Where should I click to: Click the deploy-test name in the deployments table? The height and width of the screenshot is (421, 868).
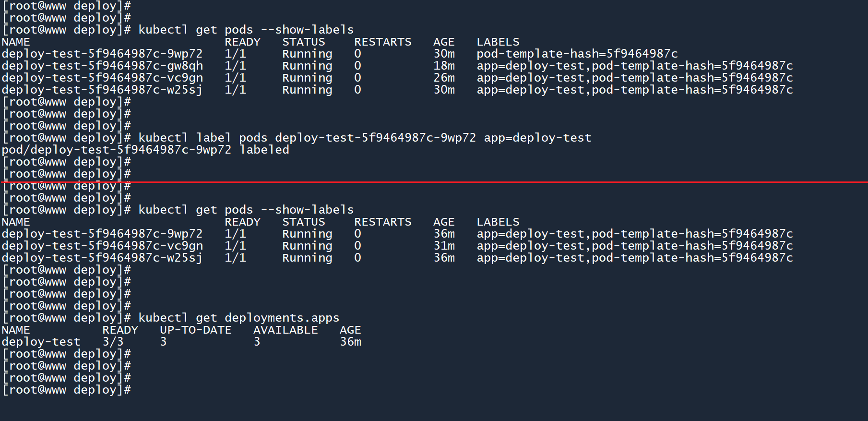coord(41,342)
